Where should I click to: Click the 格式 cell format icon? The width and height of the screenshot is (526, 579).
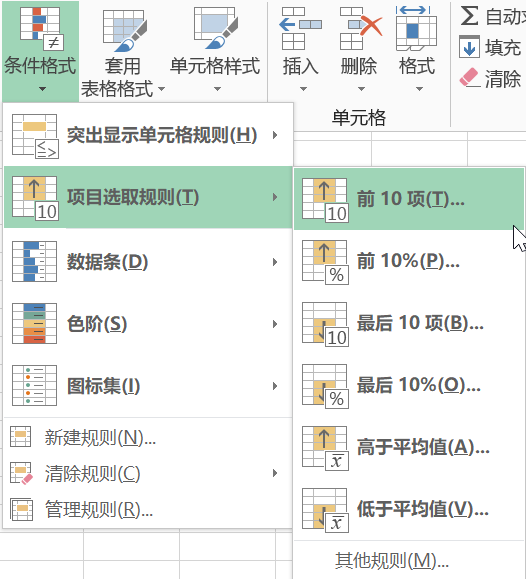pyautogui.click(x=416, y=28)
